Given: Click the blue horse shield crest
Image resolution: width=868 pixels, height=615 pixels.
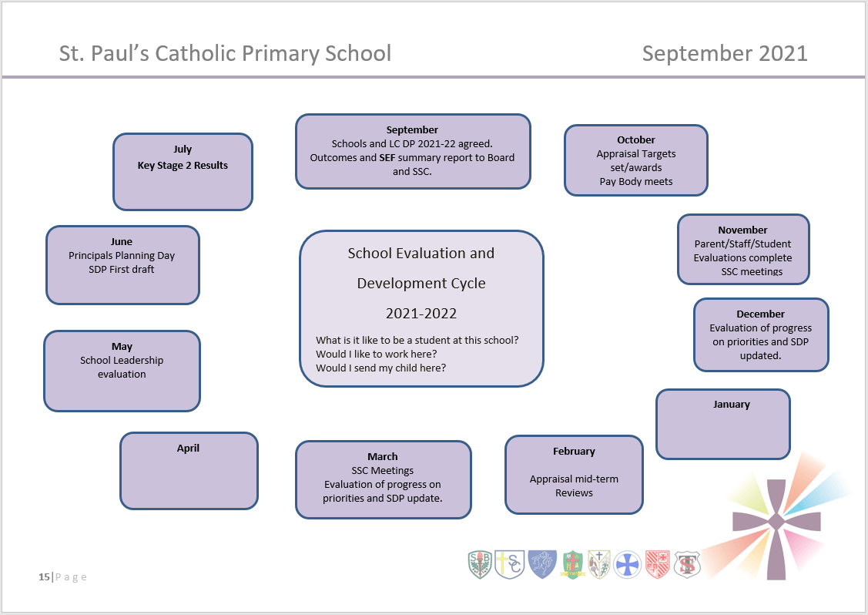Looking at the screenshot, I should click(x=542, y=565).
